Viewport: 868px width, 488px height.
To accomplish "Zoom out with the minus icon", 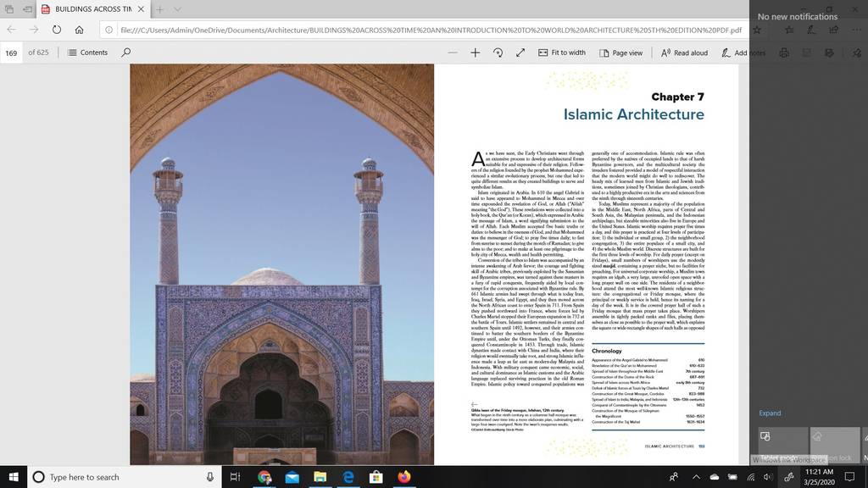I will click(453, 53).
